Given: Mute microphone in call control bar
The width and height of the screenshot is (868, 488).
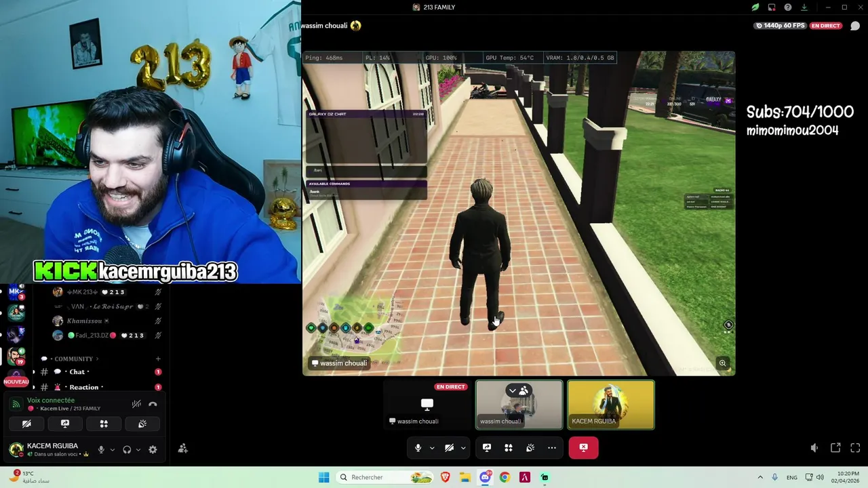Looking at the screenshot, I should [418, 448].
